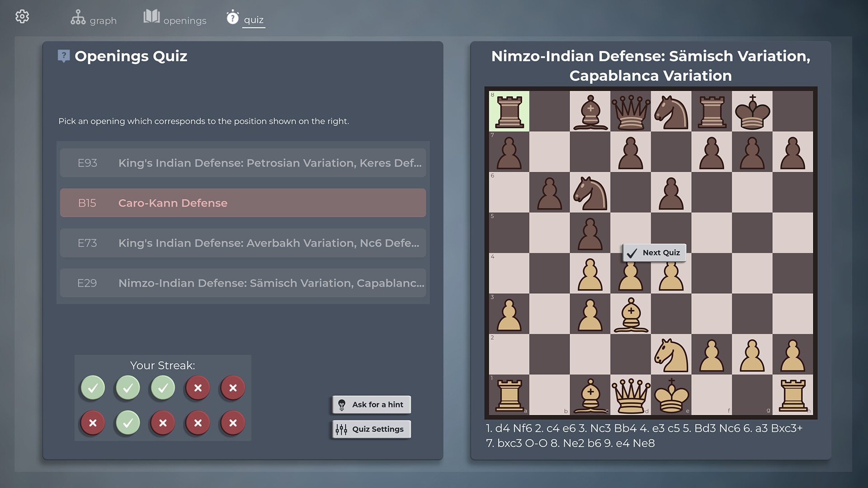Click the lightbulb icon on the hint button

(342, 404)
